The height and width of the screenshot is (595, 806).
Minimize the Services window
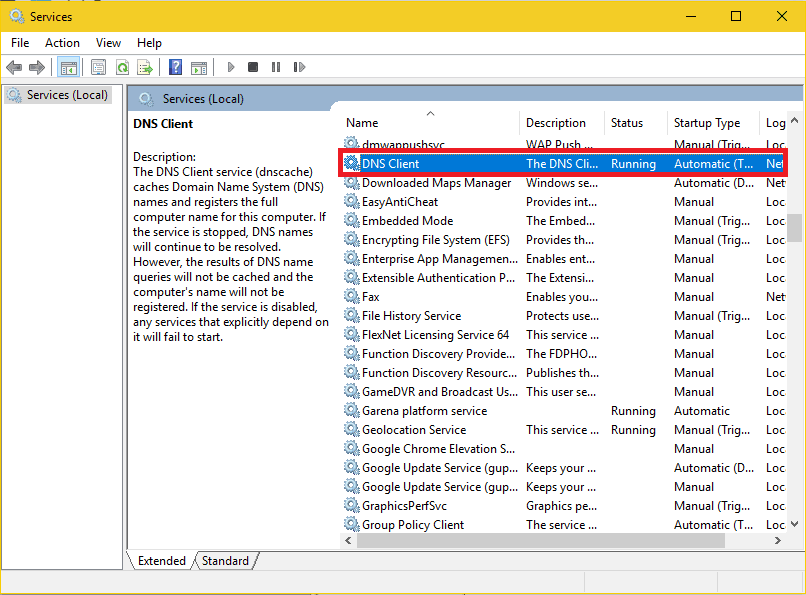click(x=691, y=16)
